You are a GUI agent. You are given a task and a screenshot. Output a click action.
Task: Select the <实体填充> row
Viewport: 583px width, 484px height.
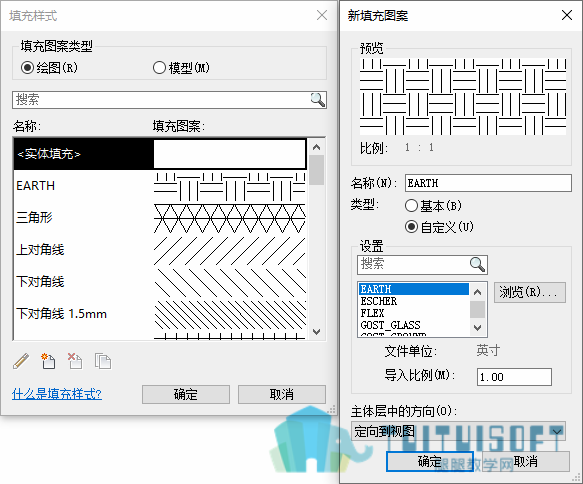[160, 154]
